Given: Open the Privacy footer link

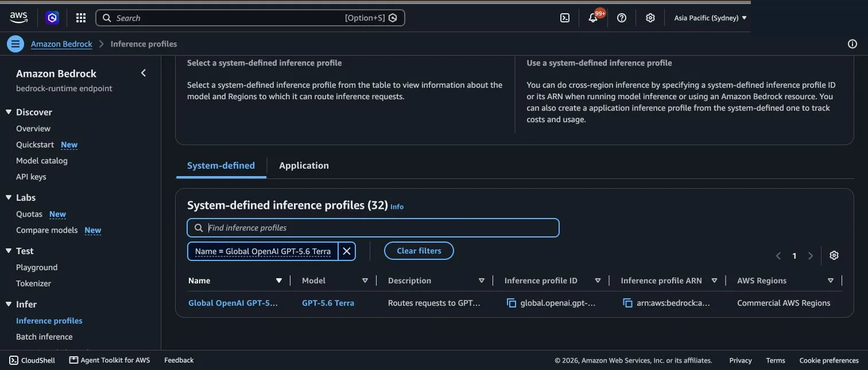Looking at the screenshot, I should click(741, 360).
